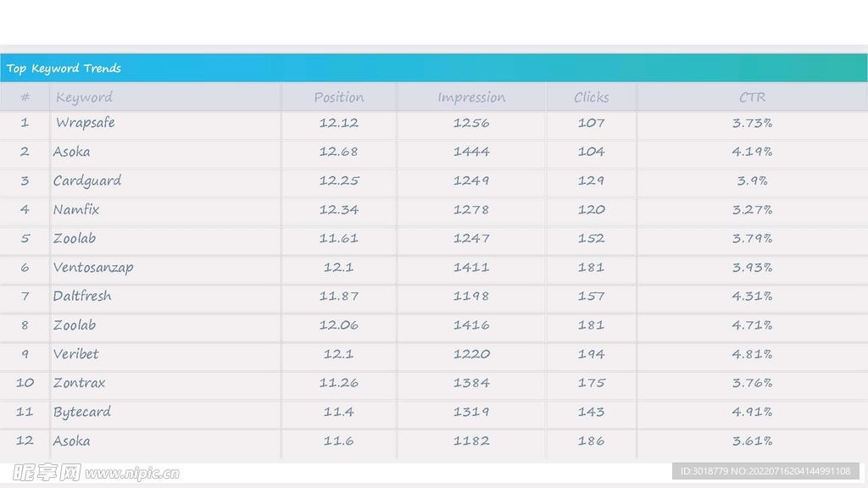Select the Veribet keyword cell
This screenshot has width=868, height=488.
coord(76,354)
